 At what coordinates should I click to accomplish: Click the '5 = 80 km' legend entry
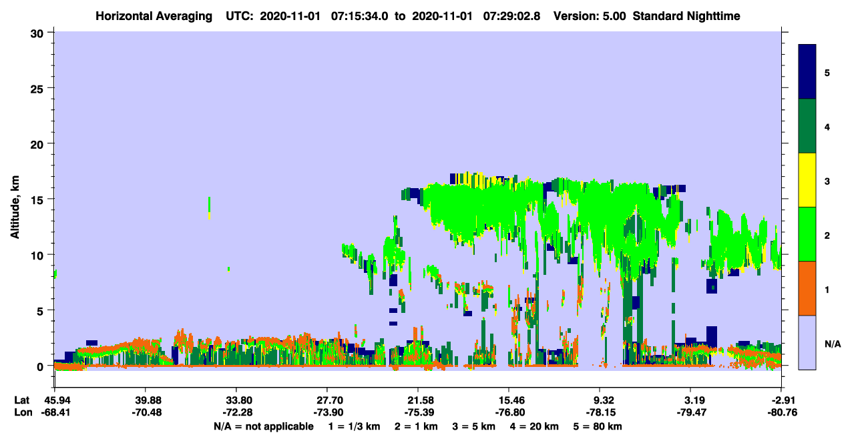(599, 426)
